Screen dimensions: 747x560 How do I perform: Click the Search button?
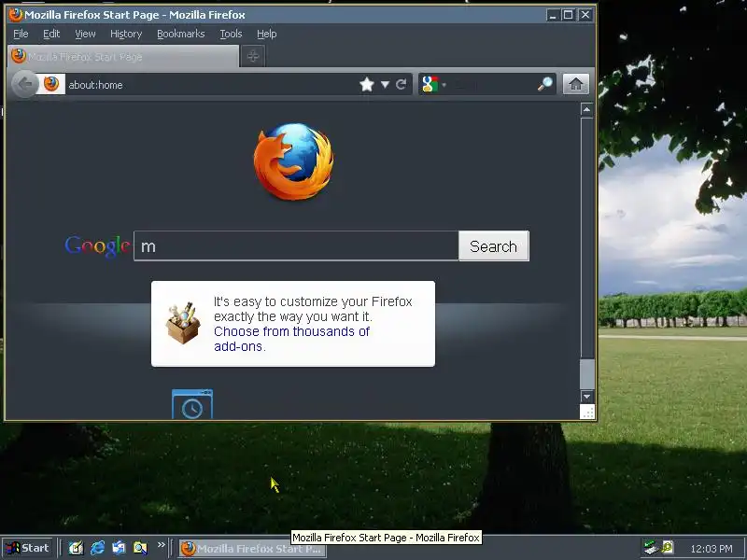click(494, 246)
